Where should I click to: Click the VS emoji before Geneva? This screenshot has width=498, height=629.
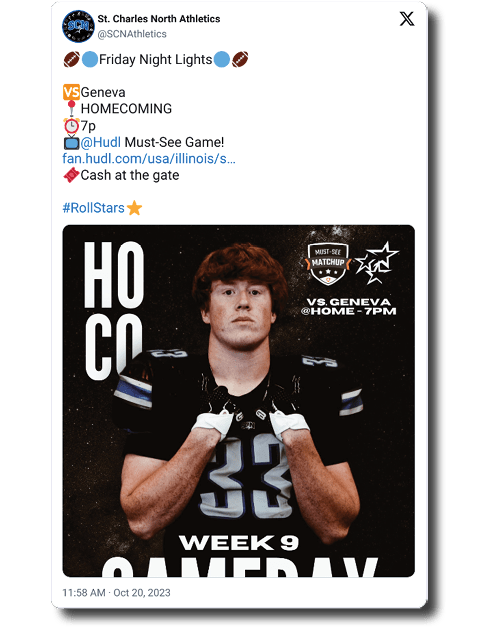pos(71,92)
